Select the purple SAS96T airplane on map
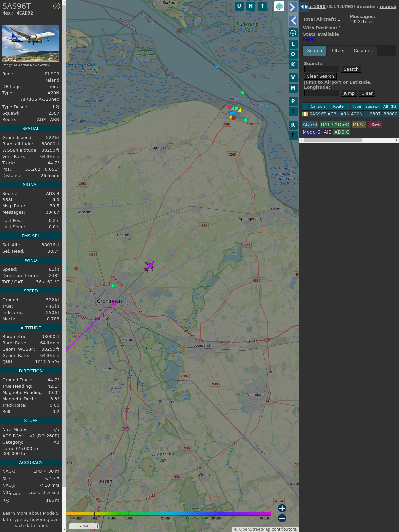This screenshot has width=399, height=532. tap(149, 266)
